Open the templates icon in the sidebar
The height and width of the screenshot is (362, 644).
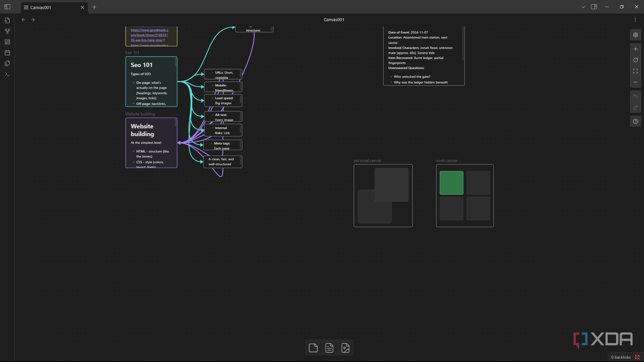coord(7,63)
